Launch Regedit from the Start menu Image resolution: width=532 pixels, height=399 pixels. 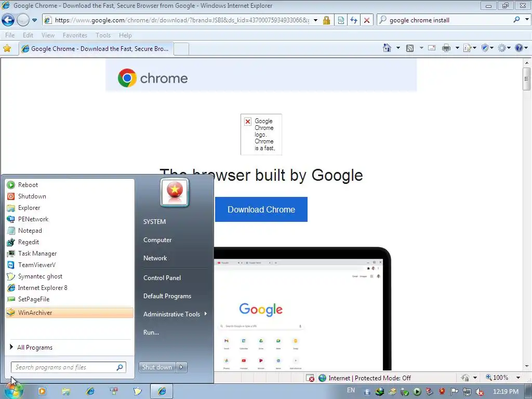tap(70, 242)
